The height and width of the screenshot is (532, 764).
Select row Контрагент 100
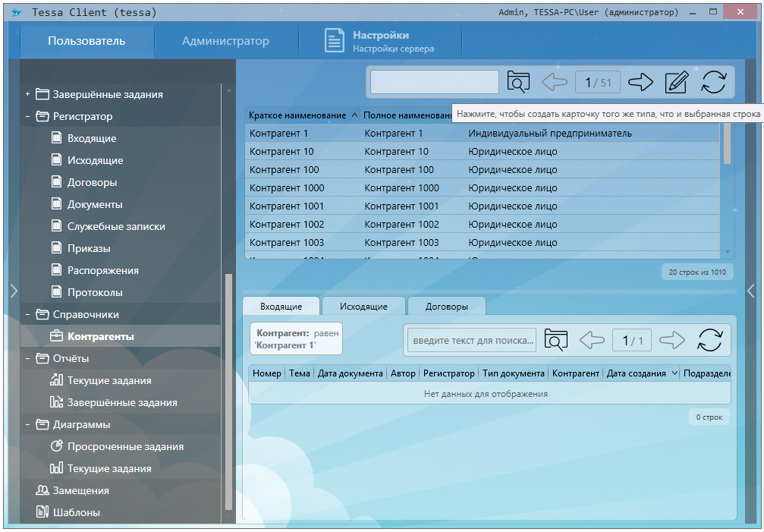(x=483, y=169)
